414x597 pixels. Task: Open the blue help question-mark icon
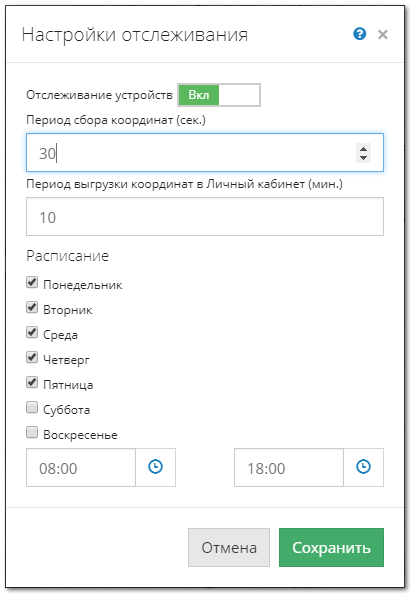[360, 34]
